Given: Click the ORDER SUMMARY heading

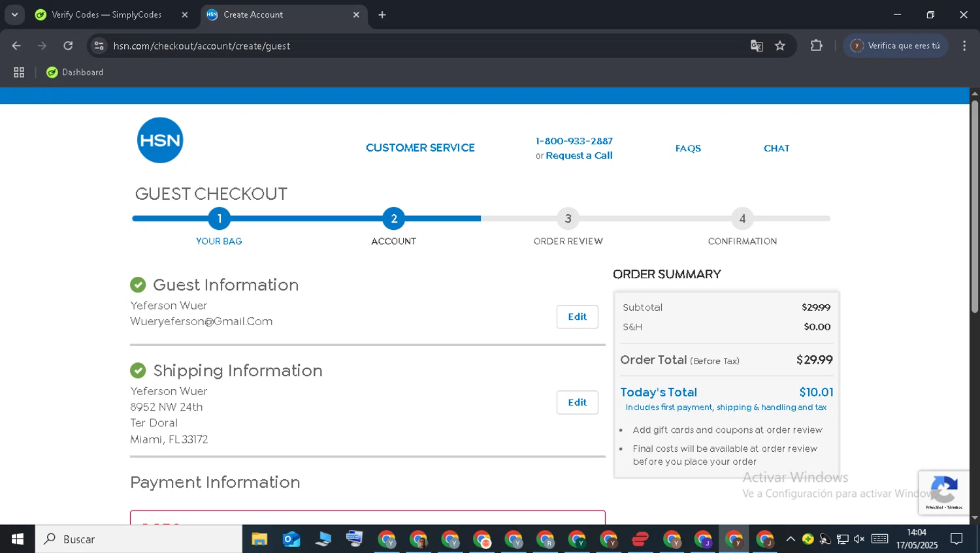Looking at the screenshot, I should [x=667, y=274].
